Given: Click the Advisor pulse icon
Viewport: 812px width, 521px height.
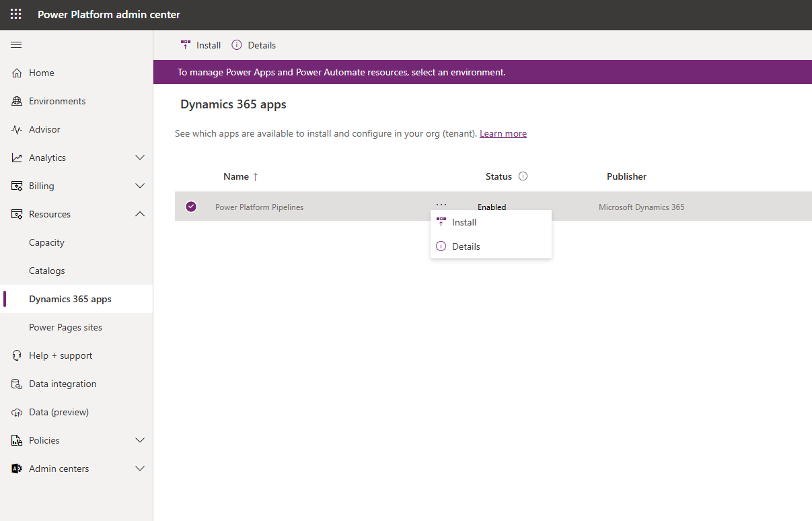Looking at the screenshot, I should point(17,129).
